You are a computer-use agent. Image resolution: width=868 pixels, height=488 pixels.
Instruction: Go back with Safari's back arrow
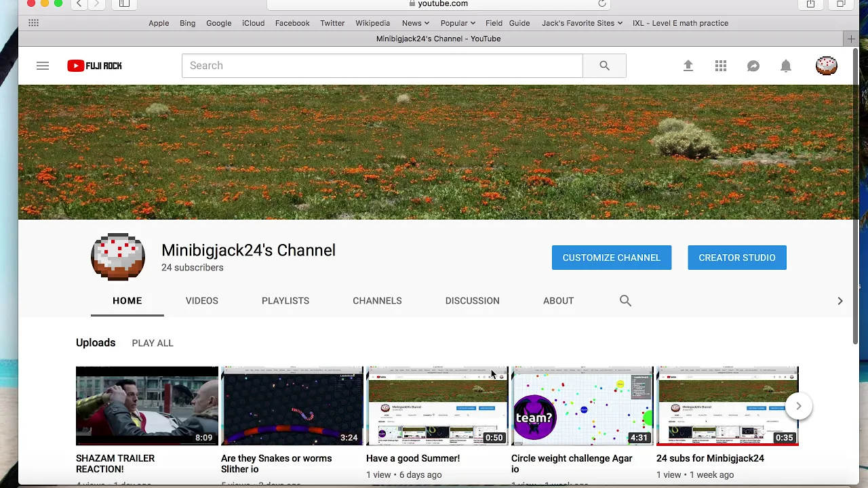tap(79, 3)
